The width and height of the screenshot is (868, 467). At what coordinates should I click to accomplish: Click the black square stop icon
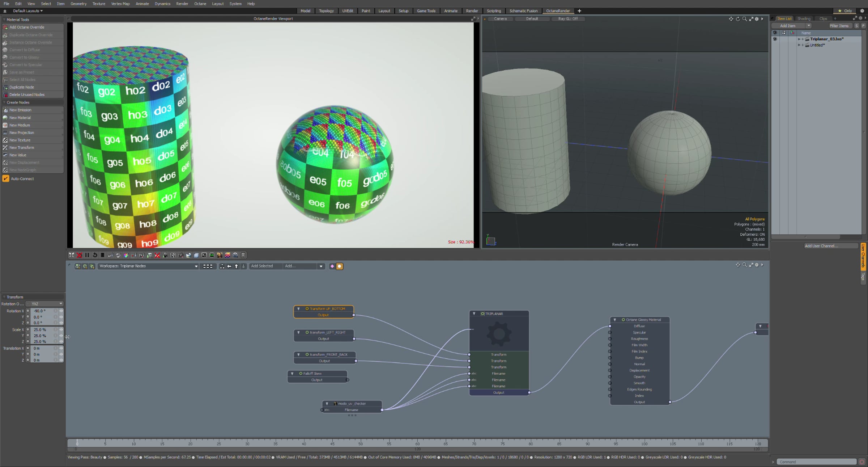(103, 255)
